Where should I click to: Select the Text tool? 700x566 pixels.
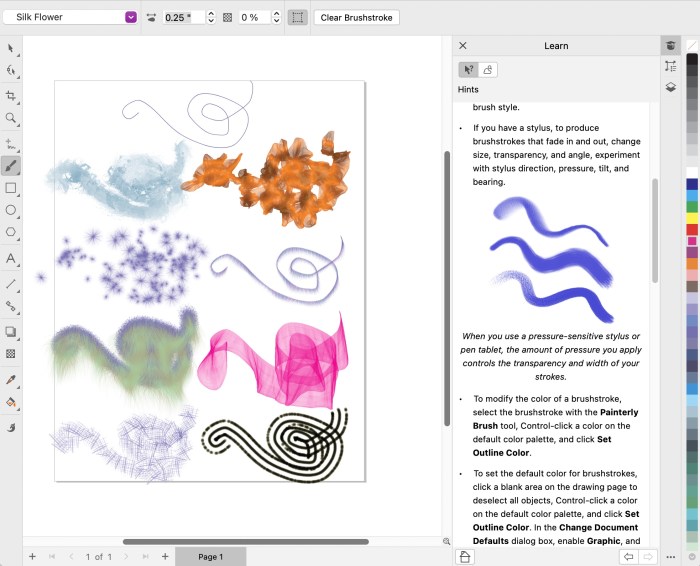coord(11,258)
